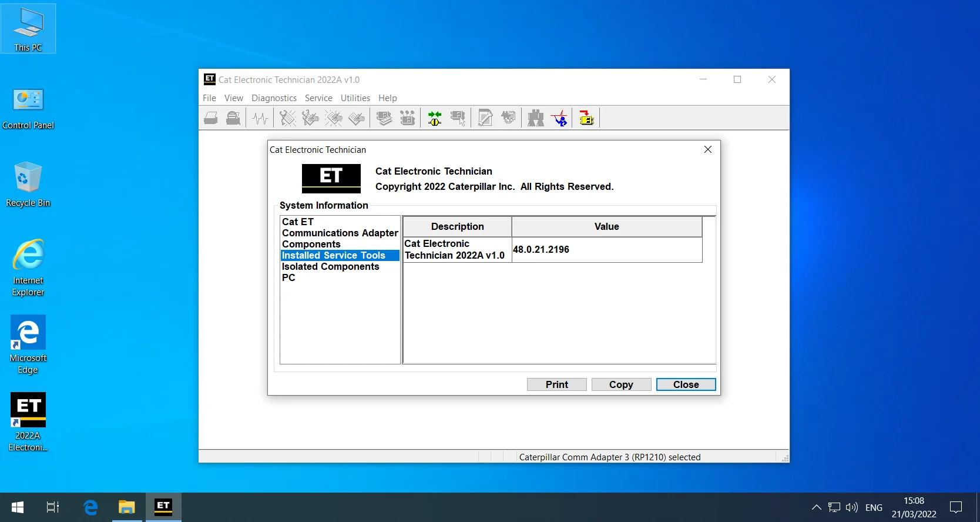
Task: Click the green arrows Connect toolbar icon
Action: [435, 118]
